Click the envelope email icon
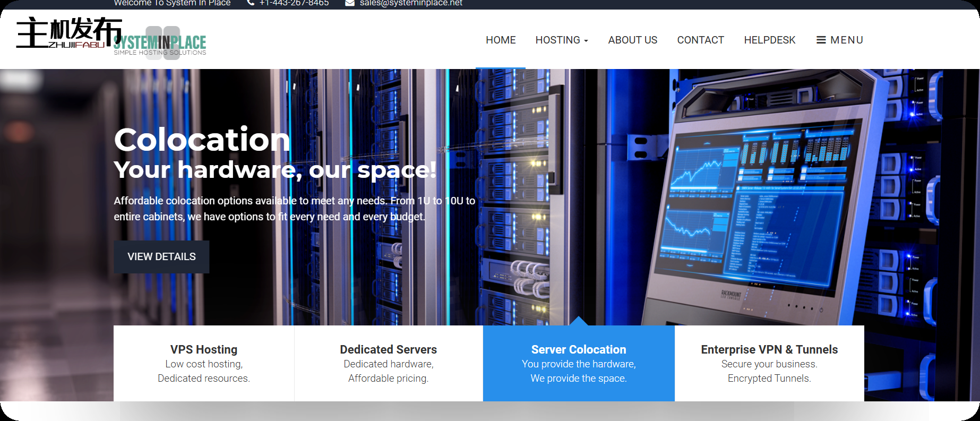 point(350,3)
